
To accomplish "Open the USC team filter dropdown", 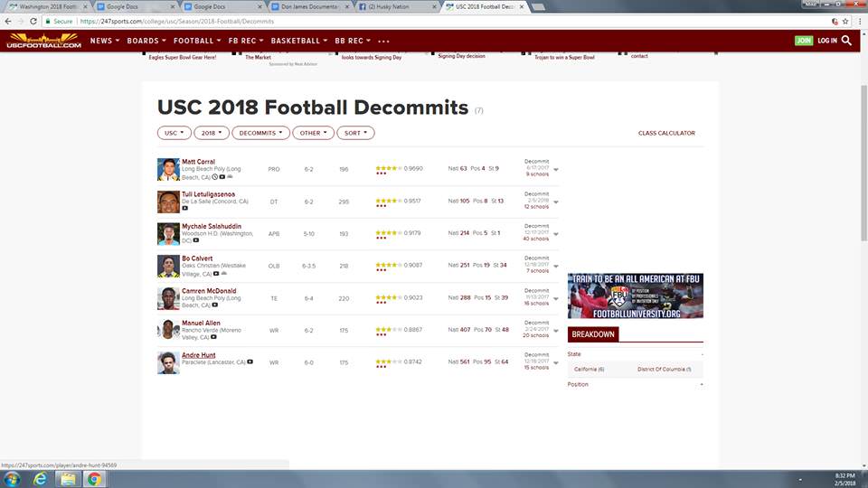I will tap(175, 133).
